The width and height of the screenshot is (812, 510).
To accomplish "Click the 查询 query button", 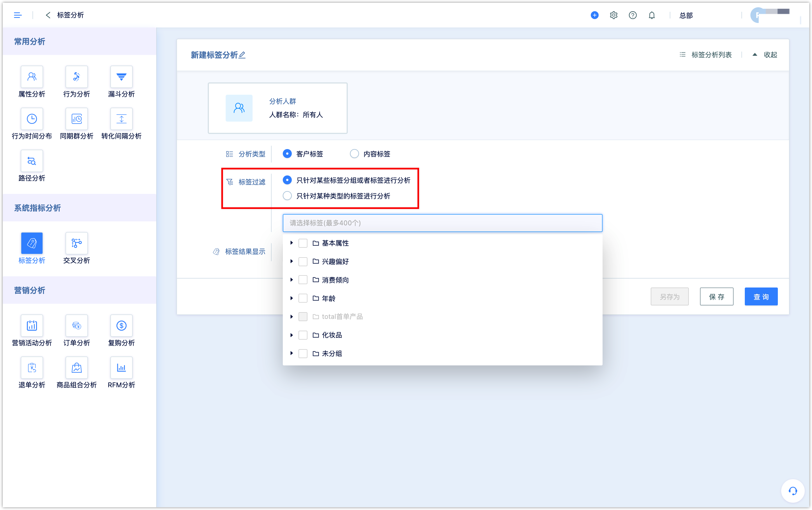I will (761, 297).
